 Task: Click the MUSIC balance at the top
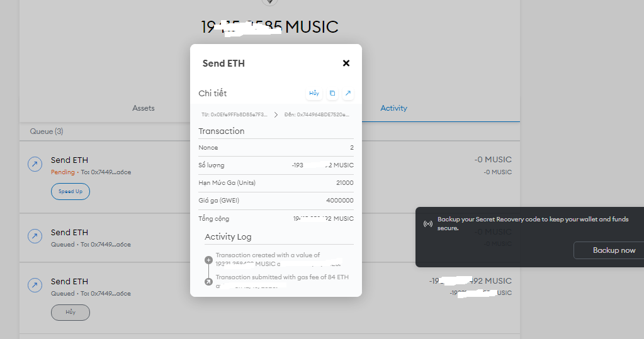coord(269,28)
